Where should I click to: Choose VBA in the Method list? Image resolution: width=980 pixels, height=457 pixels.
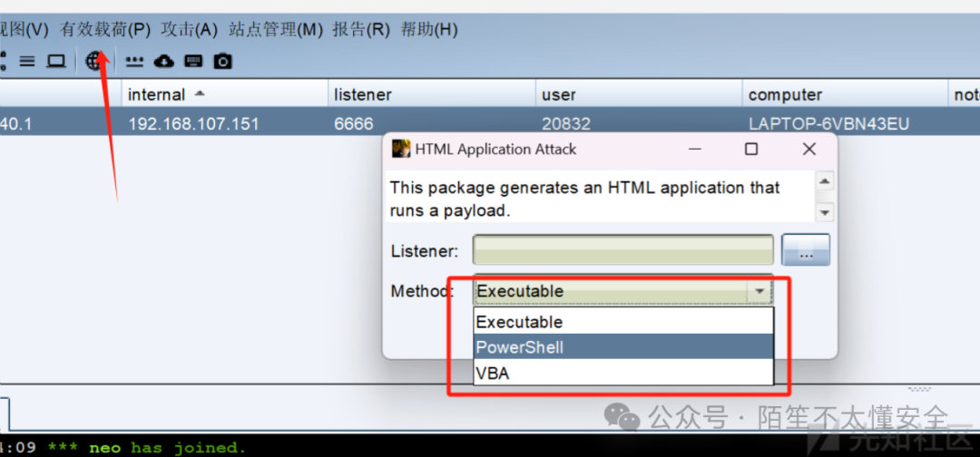[x=623, y=373]
